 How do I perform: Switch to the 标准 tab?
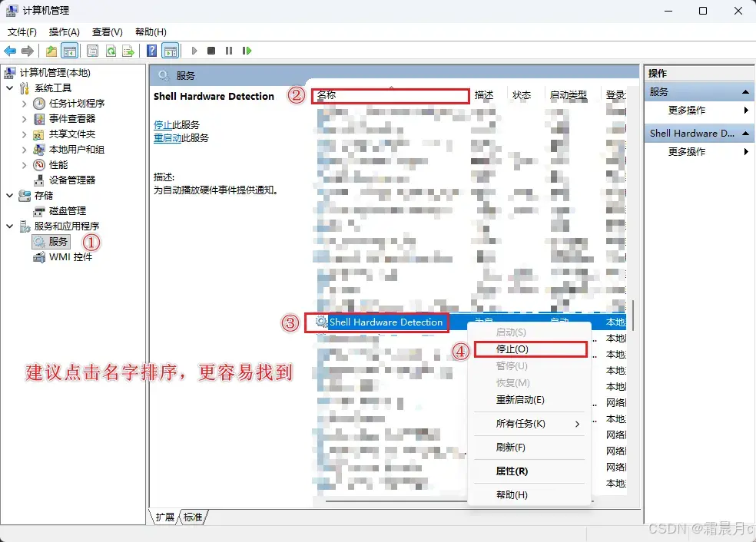pos(193,517)
